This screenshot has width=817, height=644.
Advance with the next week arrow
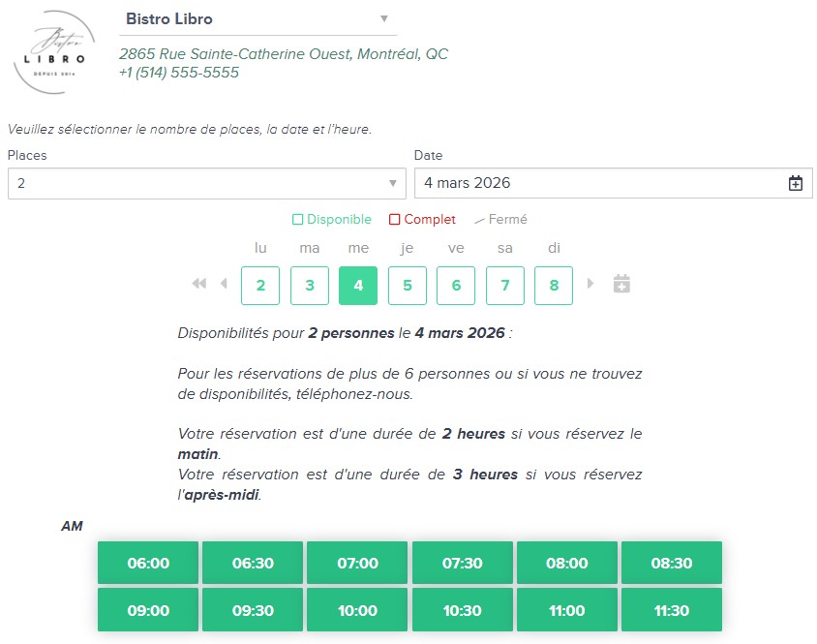pos(591,284)
